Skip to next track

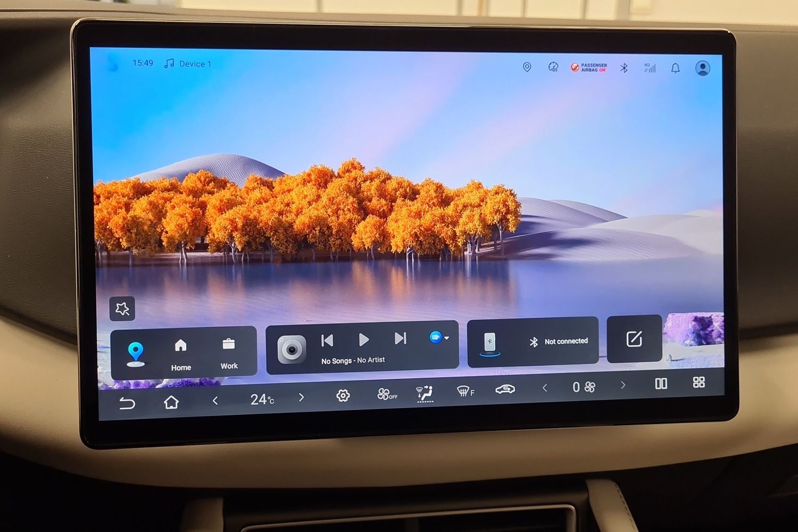pos(401,338)
